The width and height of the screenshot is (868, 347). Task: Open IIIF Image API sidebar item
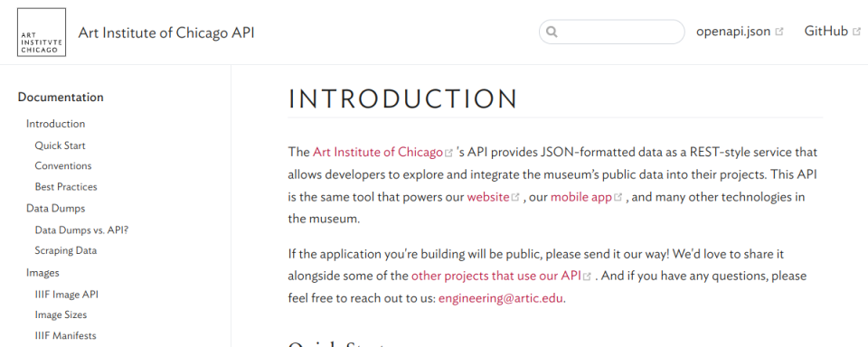tap(66, 295)
